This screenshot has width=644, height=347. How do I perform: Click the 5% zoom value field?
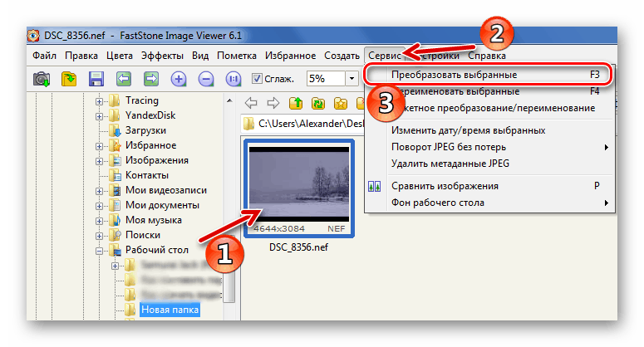coord(325,78)
